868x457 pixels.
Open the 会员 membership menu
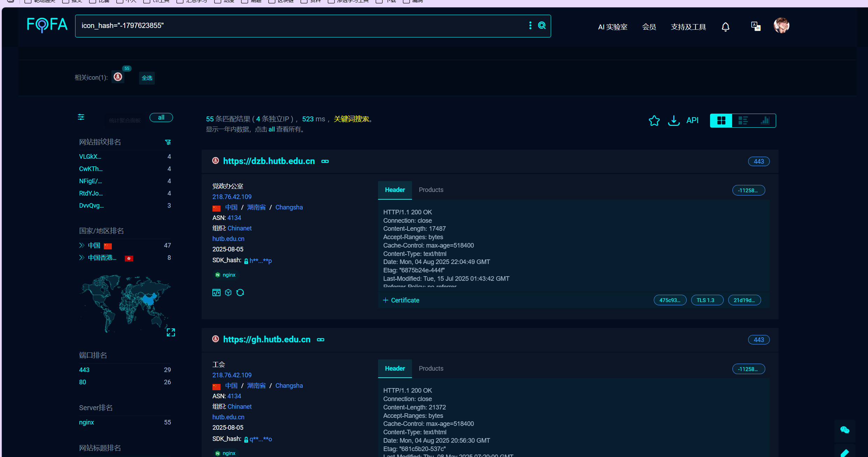click(x=649, y=27)
